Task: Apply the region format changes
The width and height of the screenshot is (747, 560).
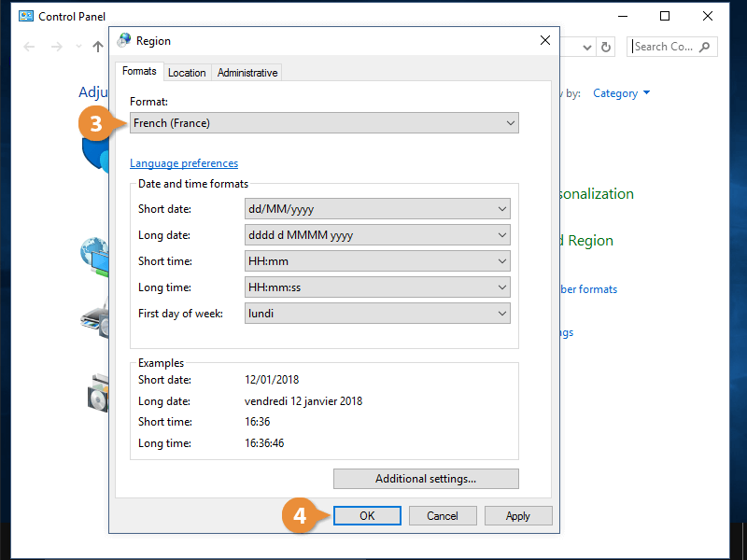Action: pyautogui.click(x=518, y=516)
